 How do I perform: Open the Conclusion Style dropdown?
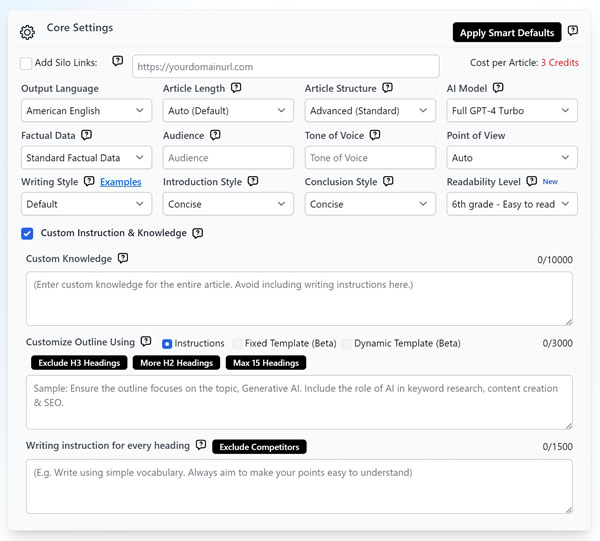coord(370,204)
